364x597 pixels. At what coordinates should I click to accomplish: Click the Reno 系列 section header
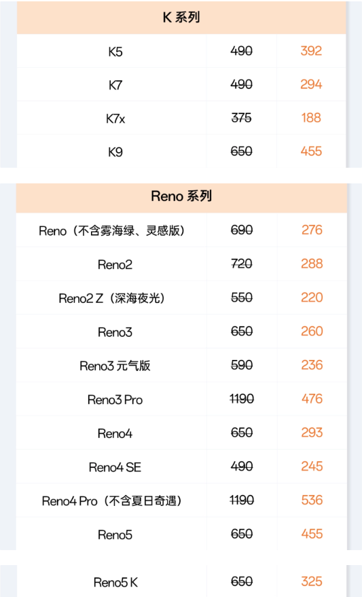tap(181, 196)
